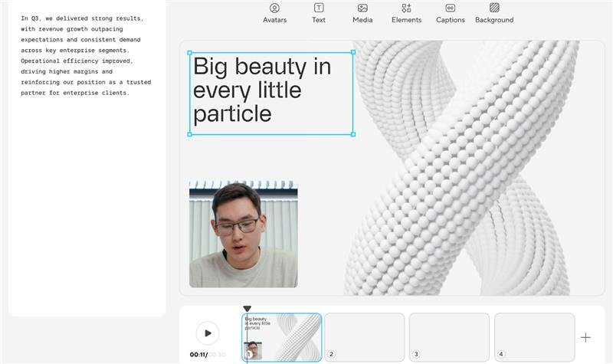Open the Background settings icon
The width and height of the screenshot is (613, 364).
click(x=494, y=8)
